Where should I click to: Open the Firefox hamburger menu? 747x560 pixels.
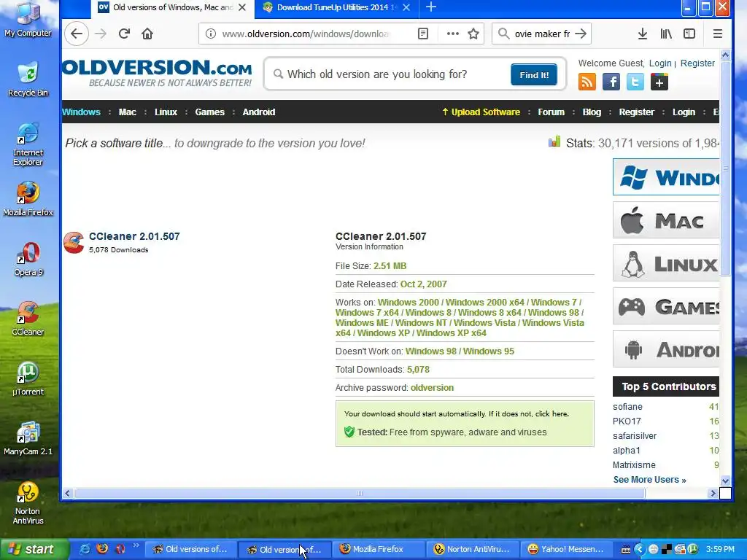[x=718, y=34]
